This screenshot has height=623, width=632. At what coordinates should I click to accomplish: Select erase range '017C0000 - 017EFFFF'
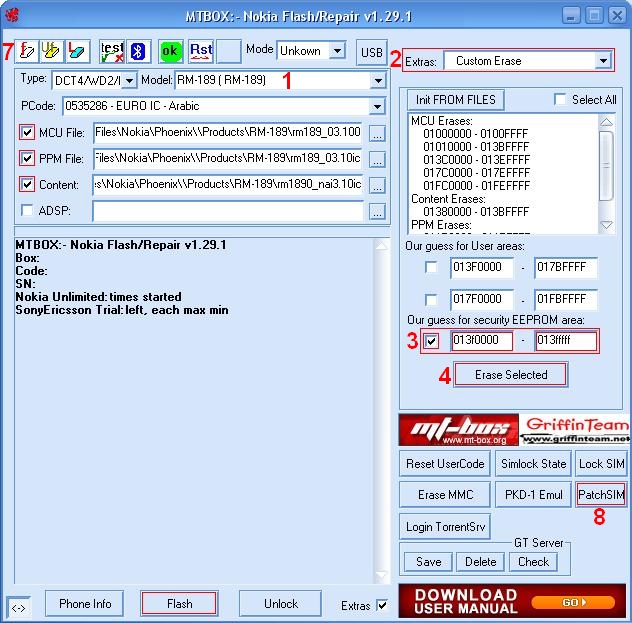pos(476,173)
